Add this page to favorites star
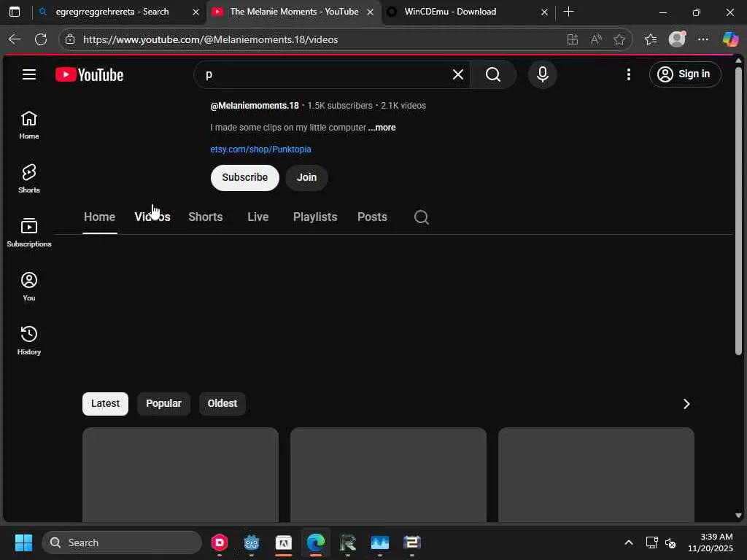Image resolution: width=747 pixels, height=560 pixels. tap(619, 39)
